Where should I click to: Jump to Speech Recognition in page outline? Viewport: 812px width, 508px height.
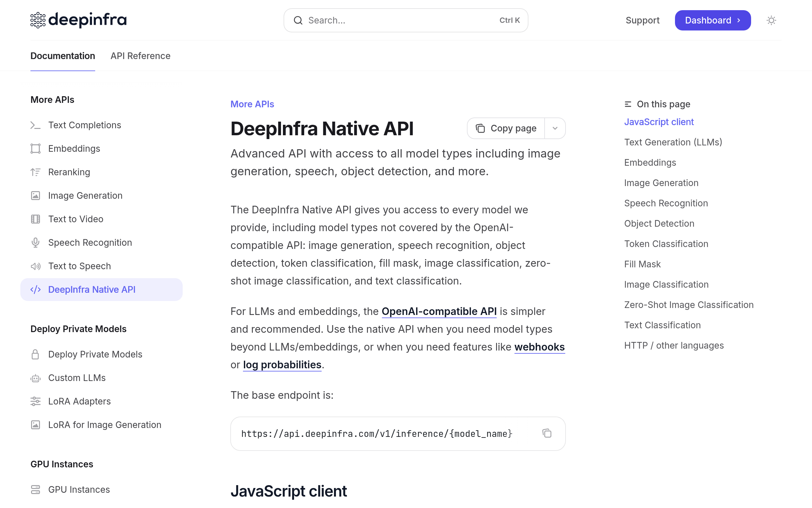(x=666, y=203)
